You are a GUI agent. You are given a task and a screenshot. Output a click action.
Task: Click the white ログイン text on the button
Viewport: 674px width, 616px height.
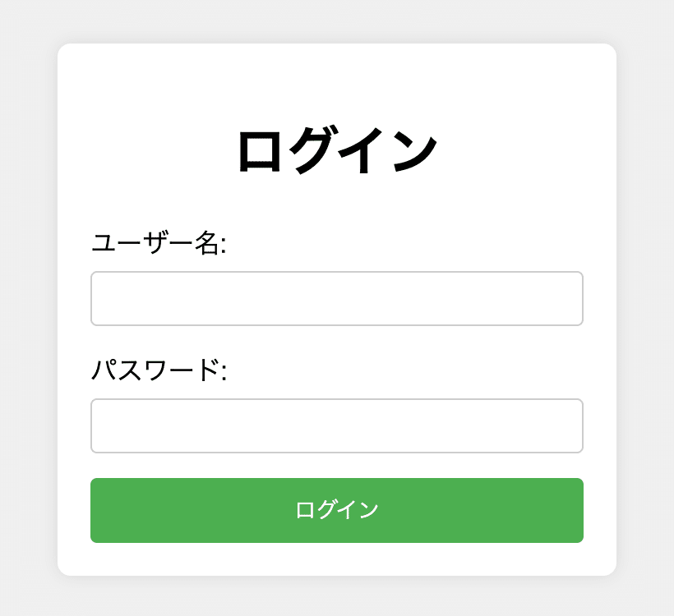click(337, 510)
